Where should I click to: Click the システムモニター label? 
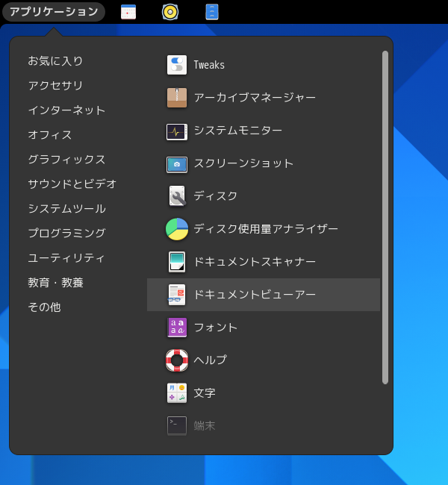click(238, 131)
